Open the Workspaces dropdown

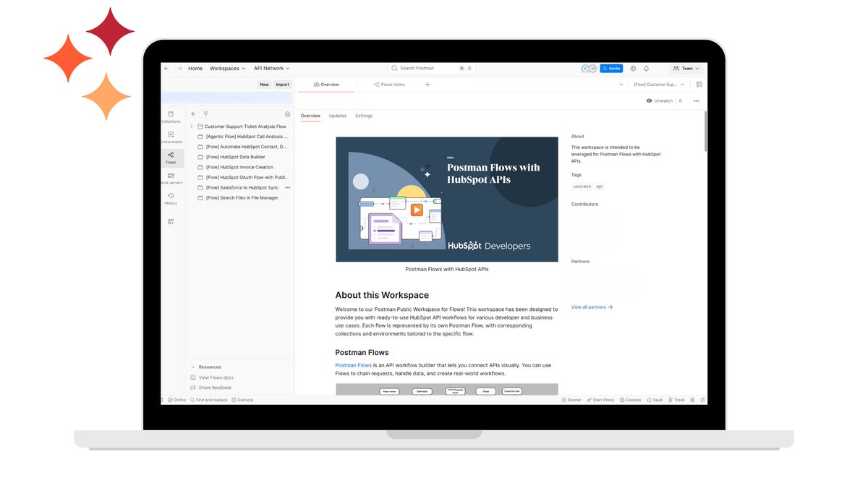click(228, 68)
